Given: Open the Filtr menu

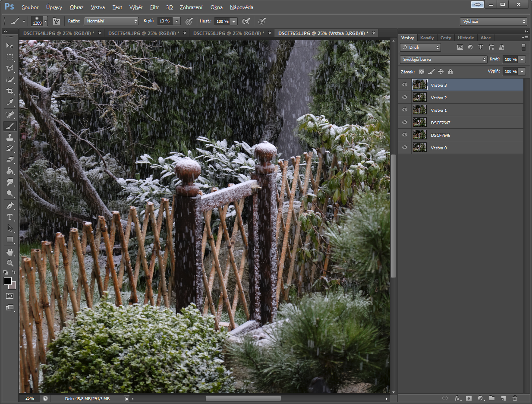Looking at the screenshot, I should pyautogui.click(x=154, y=7).
